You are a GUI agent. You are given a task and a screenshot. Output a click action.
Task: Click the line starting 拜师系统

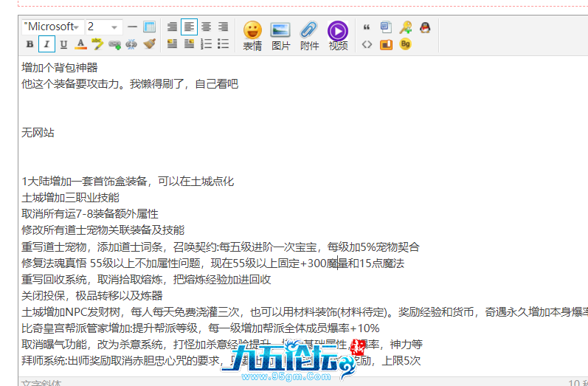[221, 361]
